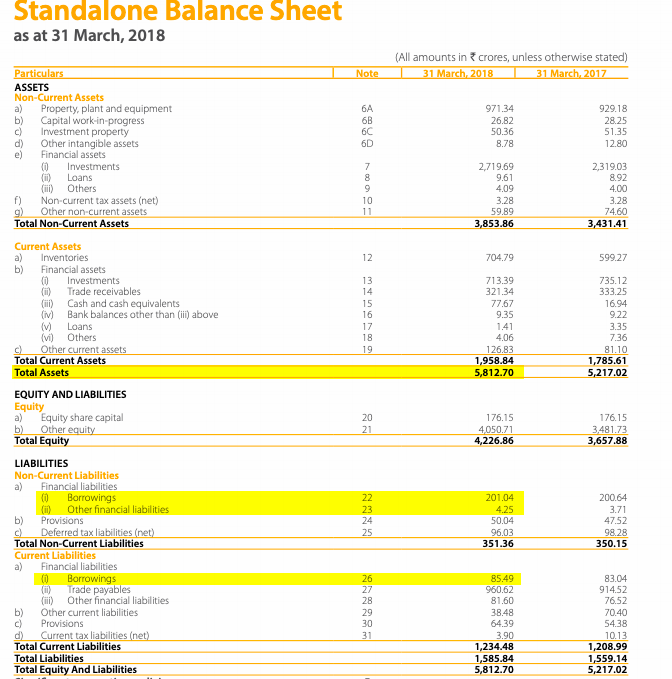Click the highlighted 4.25 other financial liabilities value

(505, 509)
